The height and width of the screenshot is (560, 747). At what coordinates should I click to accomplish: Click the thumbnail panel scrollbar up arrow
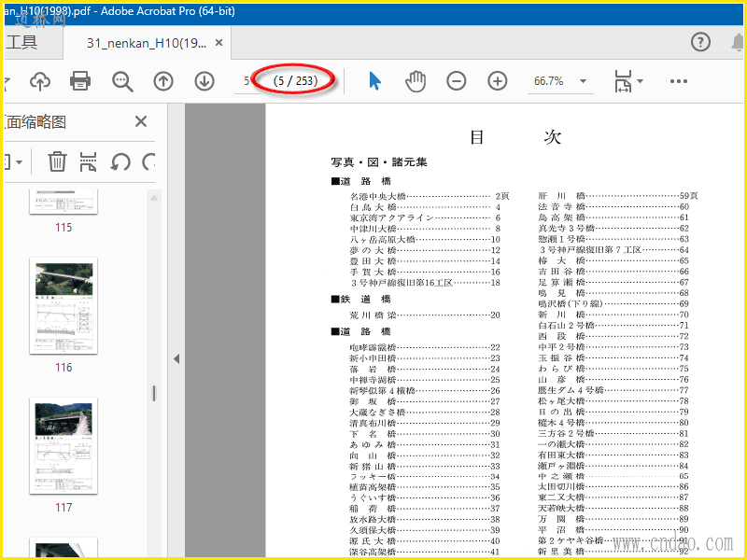154,197
